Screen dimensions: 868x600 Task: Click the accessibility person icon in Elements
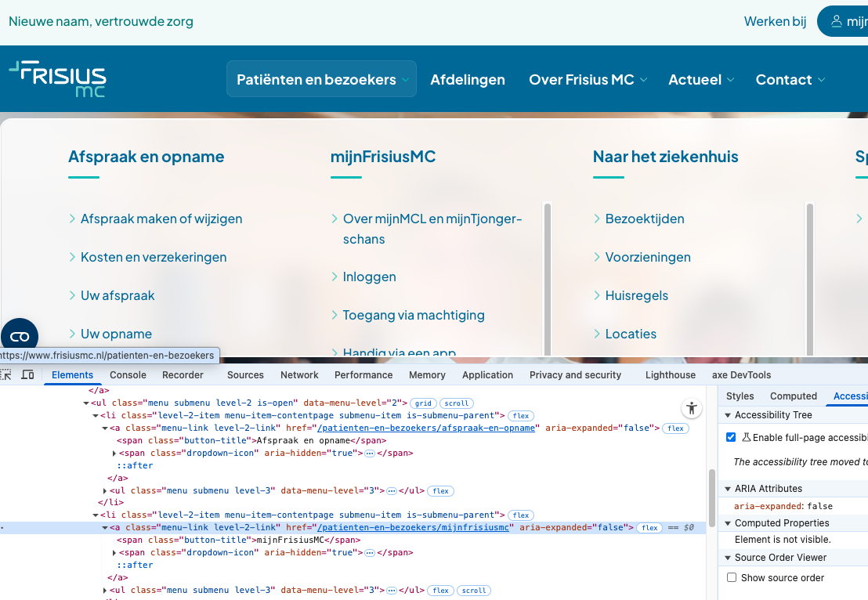pyautogui.click(x=692, y=409)
